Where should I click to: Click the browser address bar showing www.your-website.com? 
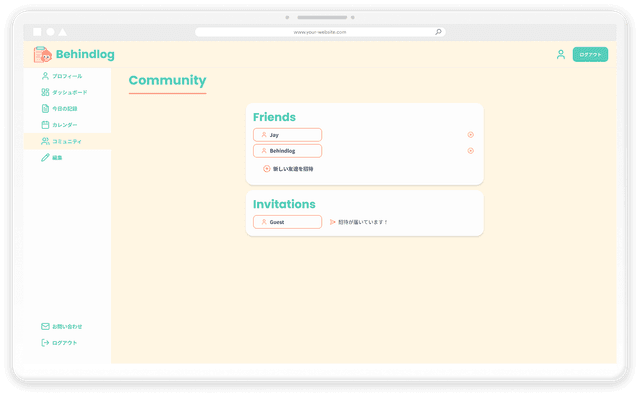[320, 32]
